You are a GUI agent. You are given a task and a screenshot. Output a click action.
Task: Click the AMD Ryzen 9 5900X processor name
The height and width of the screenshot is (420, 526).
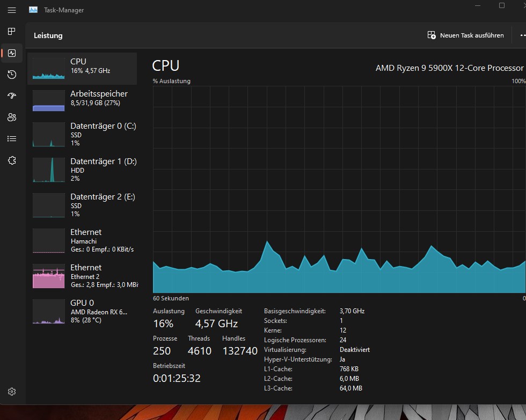pos(449,68)
